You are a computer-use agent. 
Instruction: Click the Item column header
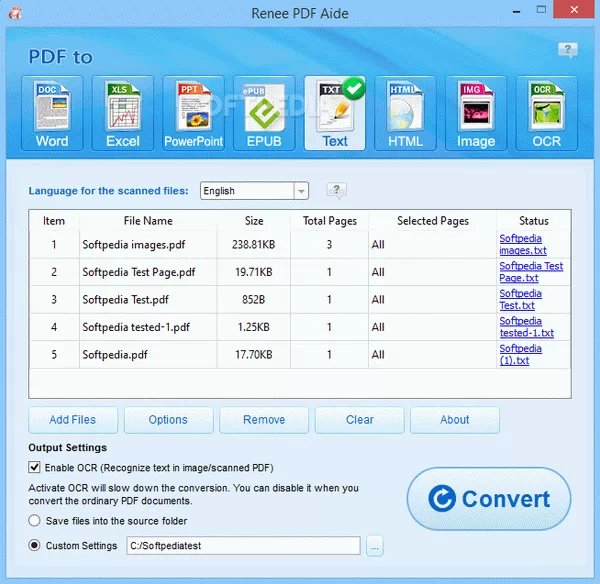point(54,221)
